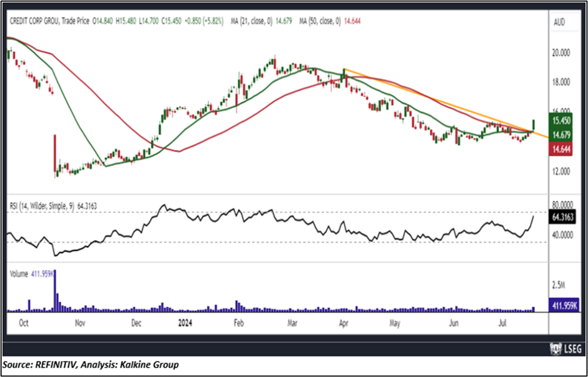
Task: Click the Feb label on time axis
Action: coord(239,324)
